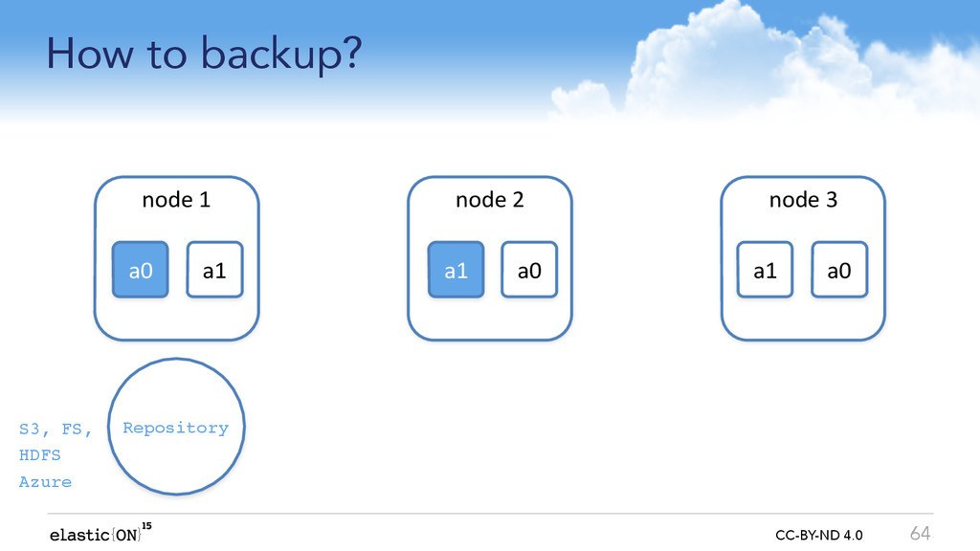
Task: Click the slide number 64
Action: coord(920,534)
